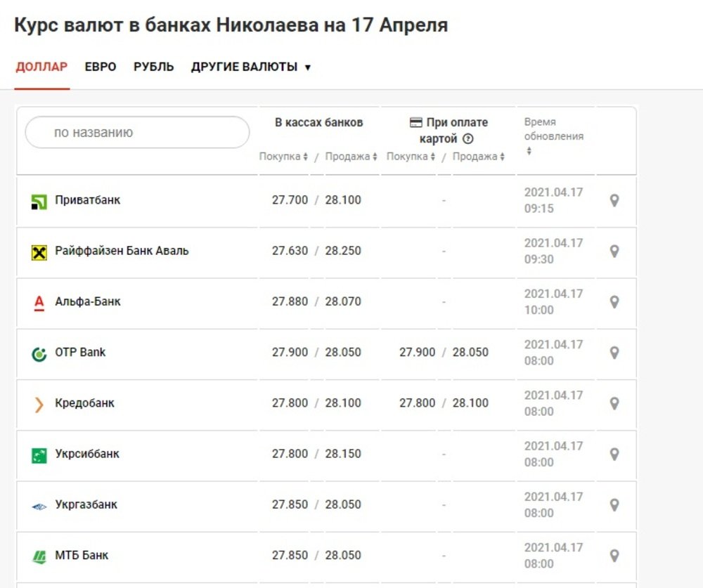Expand the ДРУГИЕ ВАЛЮТЫ dropdown

click(250, 67)
